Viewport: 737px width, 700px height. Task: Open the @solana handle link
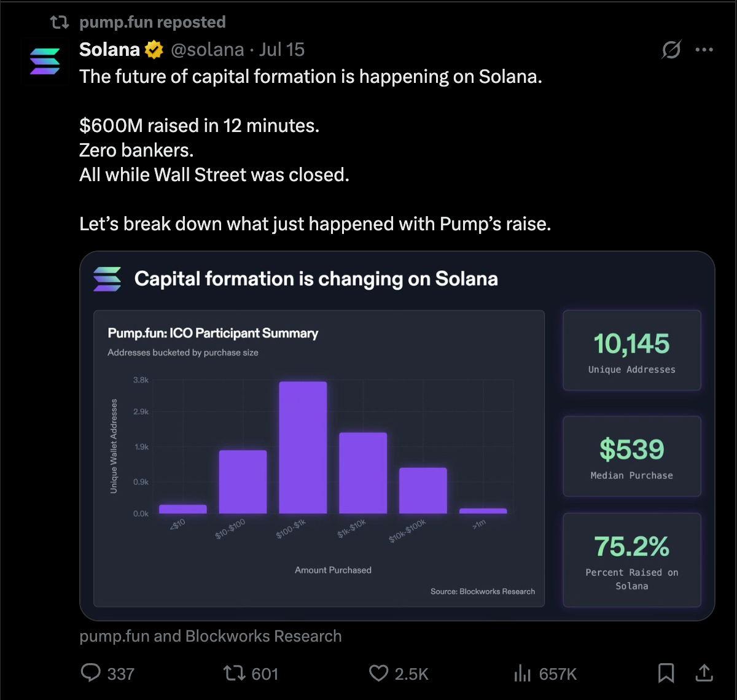[x=207, y=50]
